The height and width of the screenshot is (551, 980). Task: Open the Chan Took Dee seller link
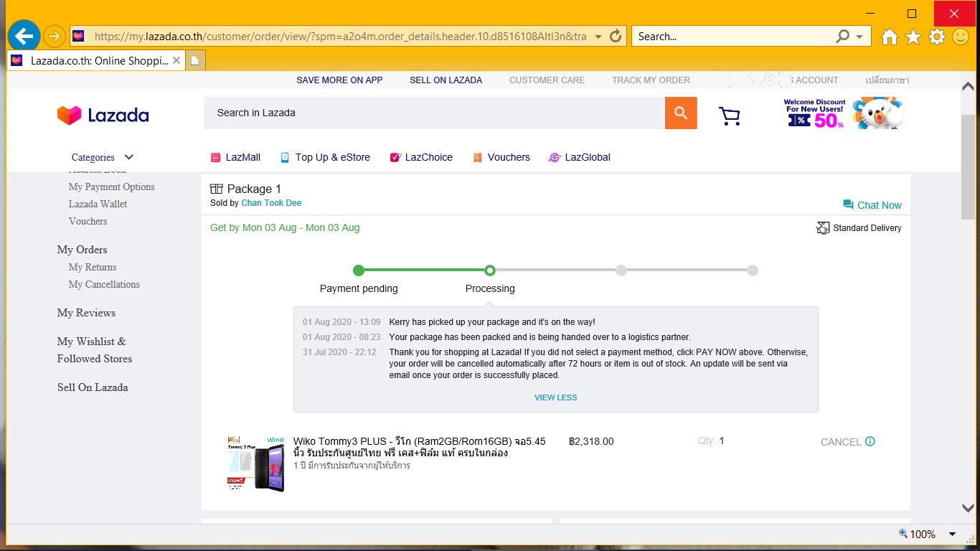coord(271,203)
